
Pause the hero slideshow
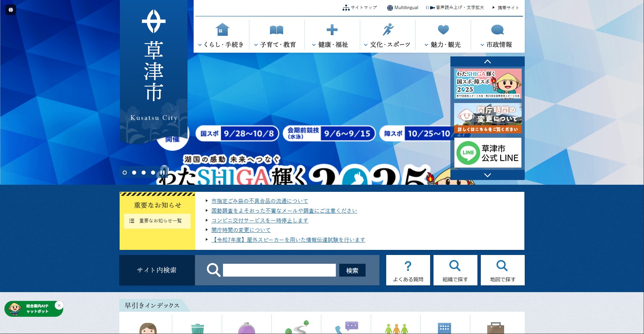click(x=163, y=173)
